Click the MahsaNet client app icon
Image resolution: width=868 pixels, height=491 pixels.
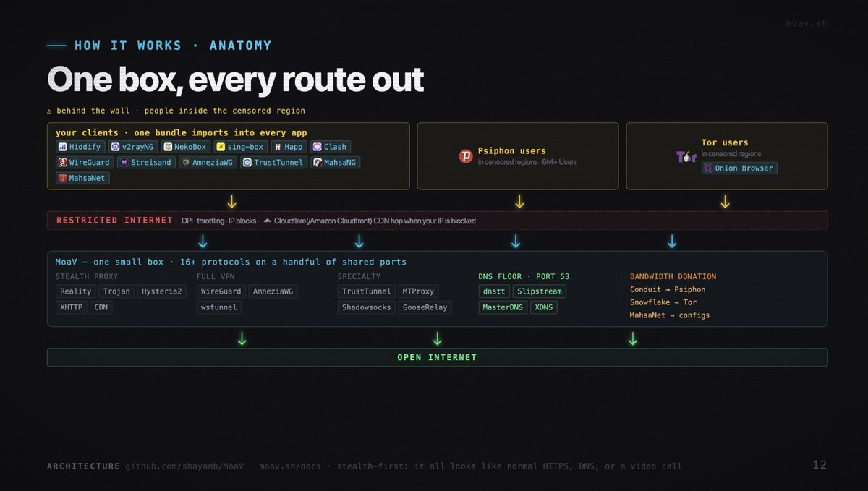[x=63, y=178]
